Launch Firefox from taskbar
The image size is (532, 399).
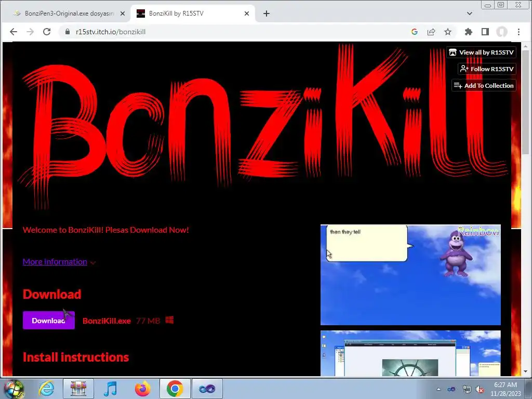142,389
